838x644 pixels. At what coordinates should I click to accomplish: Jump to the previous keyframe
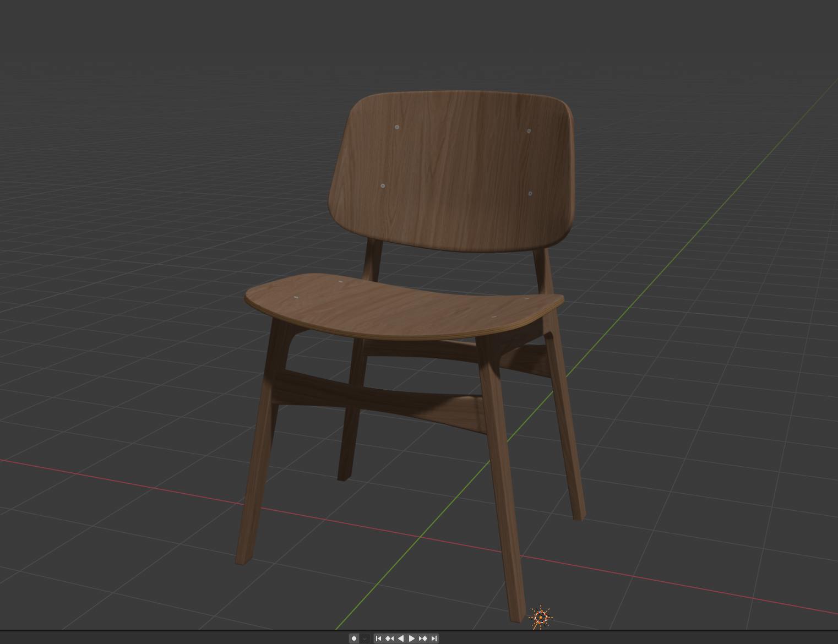tap(390, 638)
